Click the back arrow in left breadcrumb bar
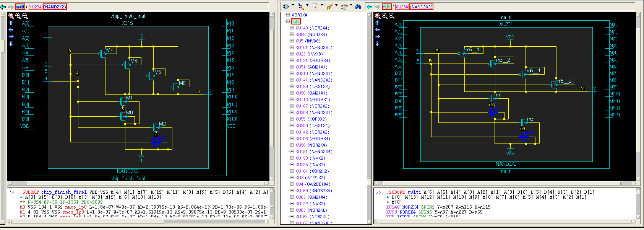644x230 pixels. tap(3, 7)
